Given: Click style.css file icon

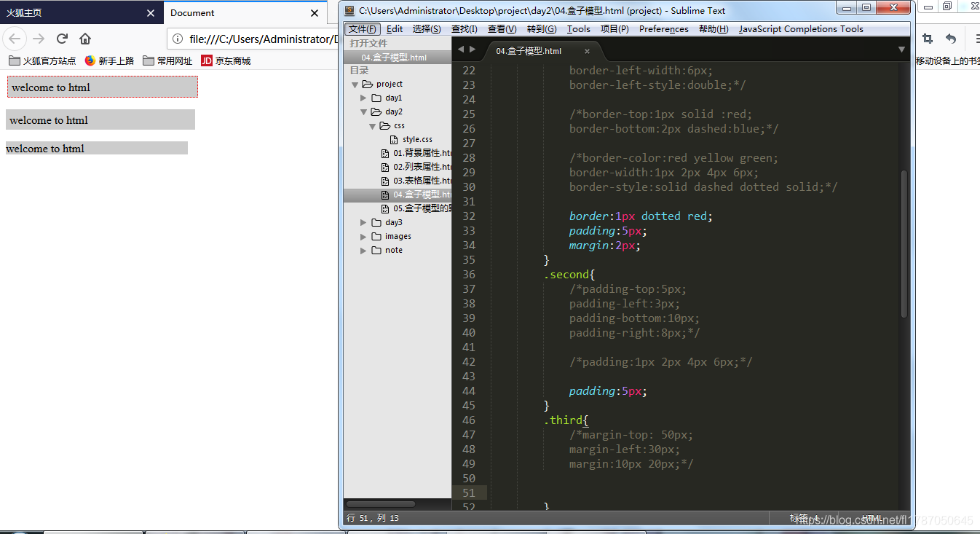Looking at the screenshot, I should tap(394, 140).
